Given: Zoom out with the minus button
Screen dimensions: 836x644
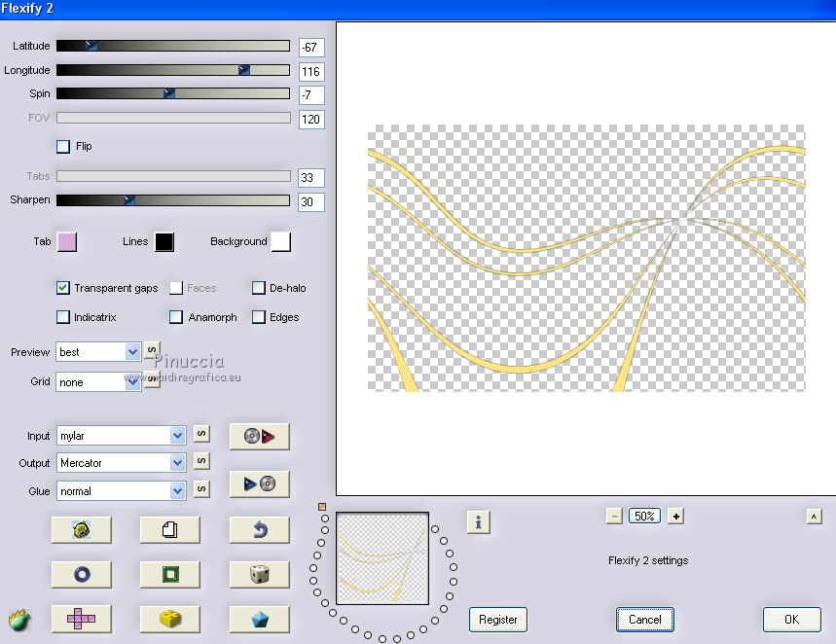Looking at the screenshot, I should pyautogui.click(x=614, y=516).
